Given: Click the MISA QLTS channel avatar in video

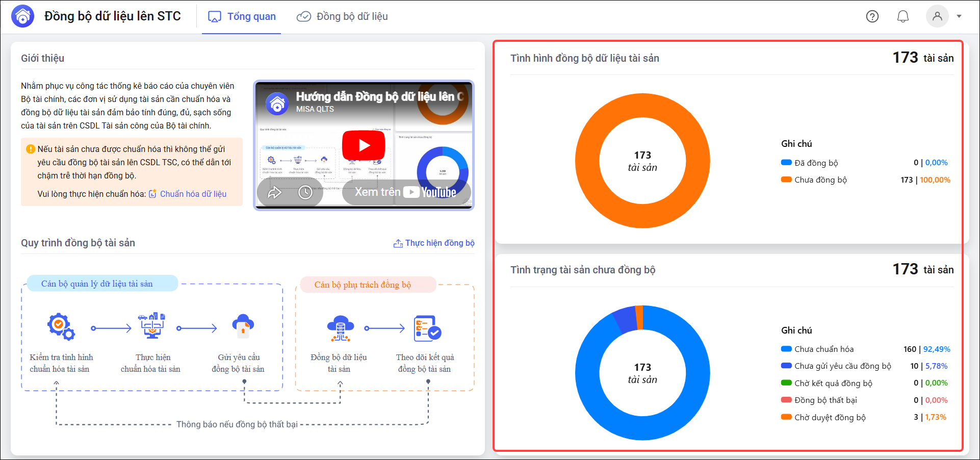Looking at the screenshot, I should (x=277, y=104).
